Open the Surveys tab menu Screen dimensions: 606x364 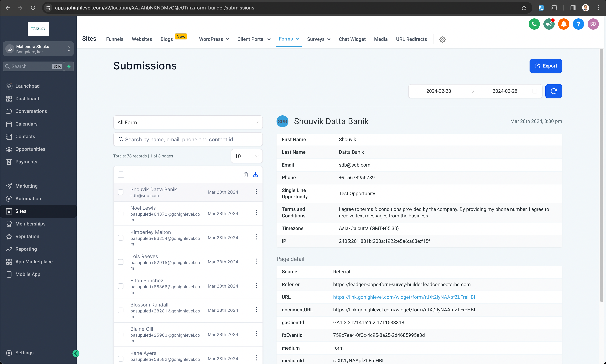click(318, 39)
